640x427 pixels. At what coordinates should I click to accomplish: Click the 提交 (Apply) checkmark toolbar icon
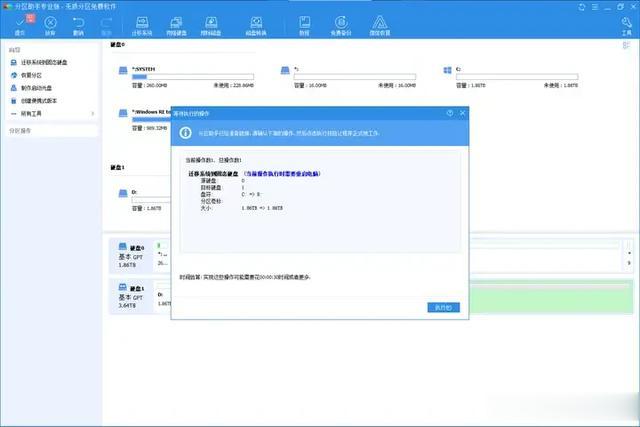tap(20, 25)
